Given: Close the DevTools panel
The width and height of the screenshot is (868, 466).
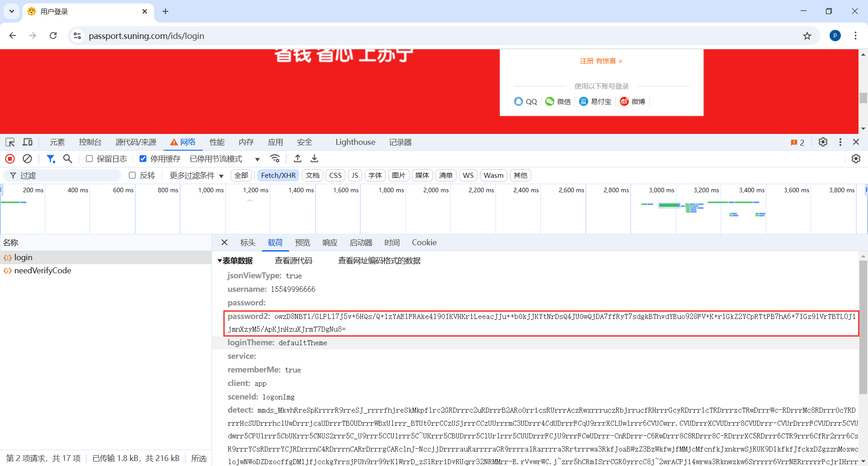Looking at the screenshot, I should click(x=856, y=142).
